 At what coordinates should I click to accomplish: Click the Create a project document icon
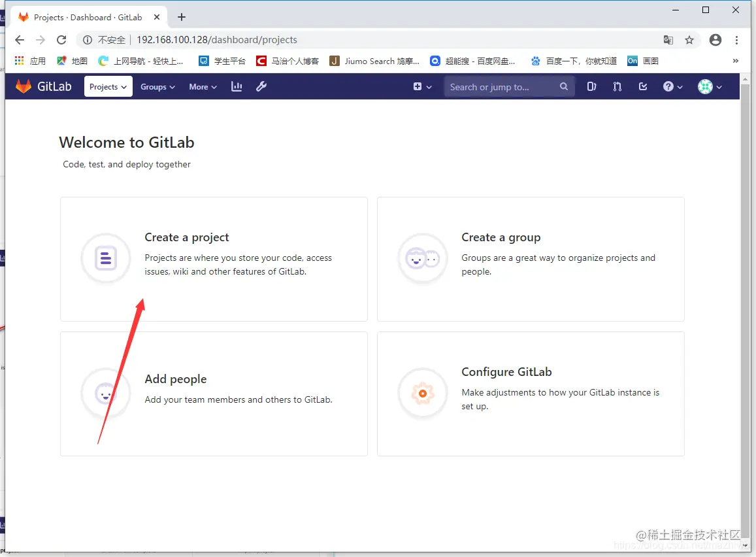[106, 258]
